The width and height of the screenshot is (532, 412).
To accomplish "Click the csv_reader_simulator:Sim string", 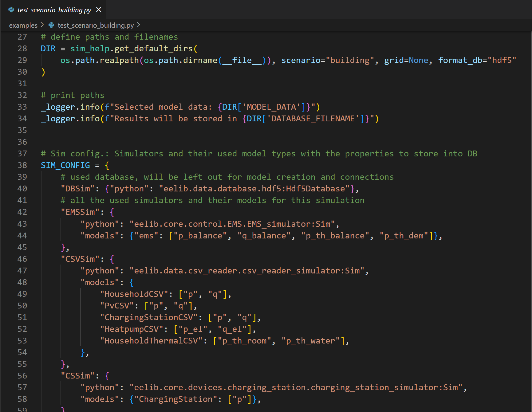I will click(x=247, y=271).
